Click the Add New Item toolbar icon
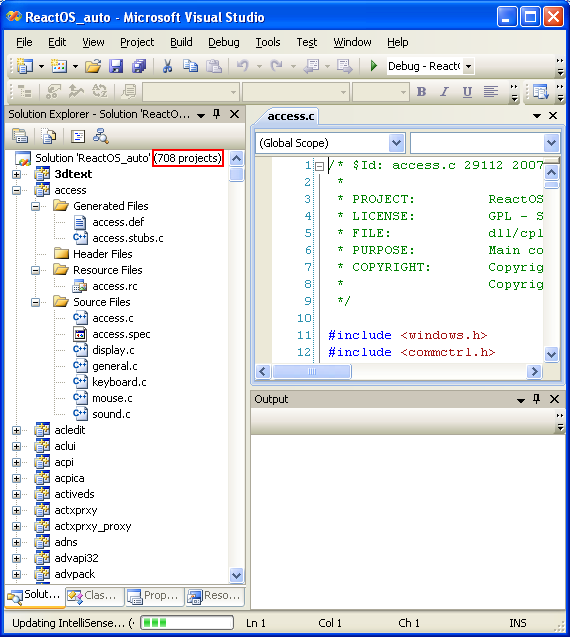The image size is (570, 637). tap(59, 66)
